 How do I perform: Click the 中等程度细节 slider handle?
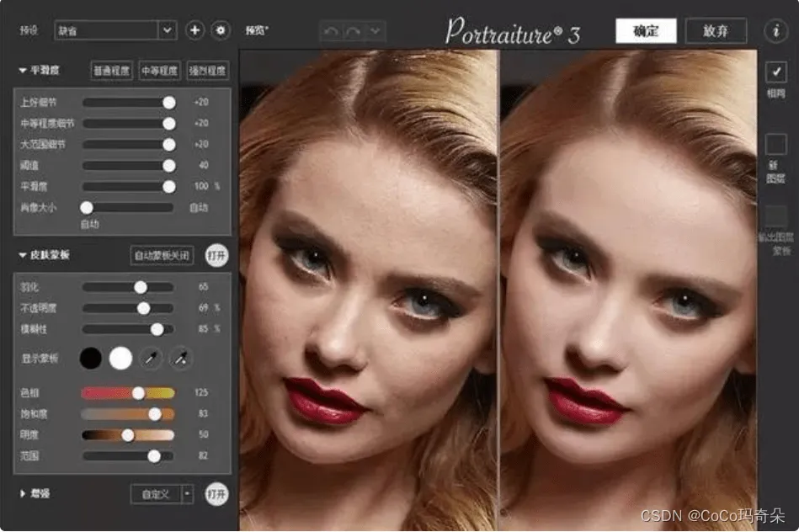tap(169, 123)
